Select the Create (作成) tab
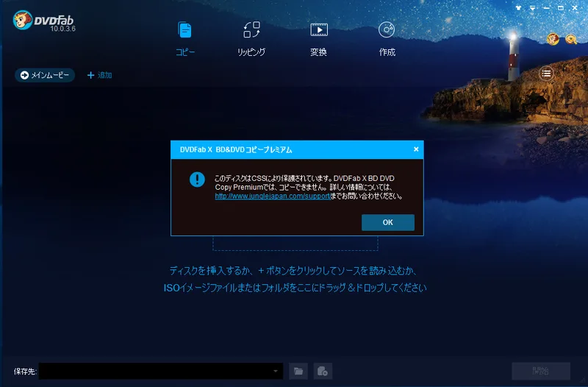 [387, 39]
